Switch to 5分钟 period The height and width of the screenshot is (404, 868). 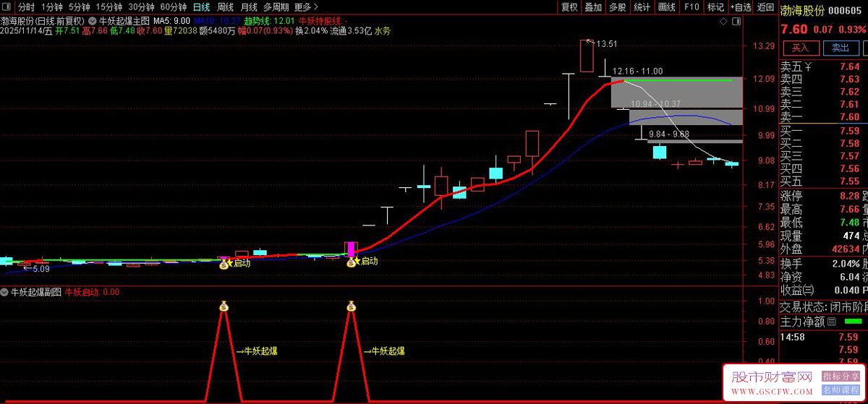[x=79, y=7]
